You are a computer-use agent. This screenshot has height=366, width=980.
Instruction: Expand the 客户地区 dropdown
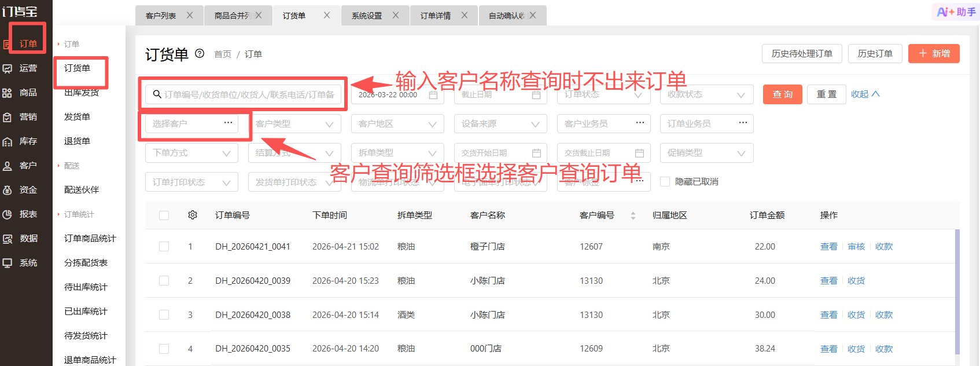point(397,124)
